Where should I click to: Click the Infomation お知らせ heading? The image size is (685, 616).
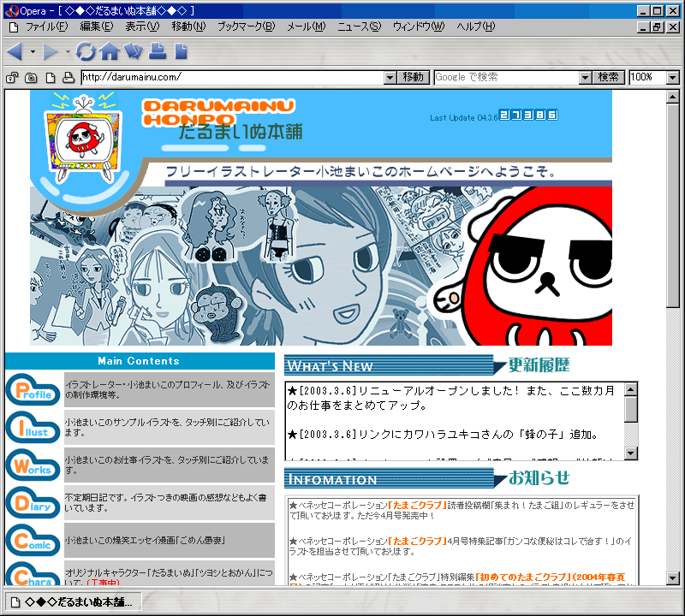coord(427,478)
